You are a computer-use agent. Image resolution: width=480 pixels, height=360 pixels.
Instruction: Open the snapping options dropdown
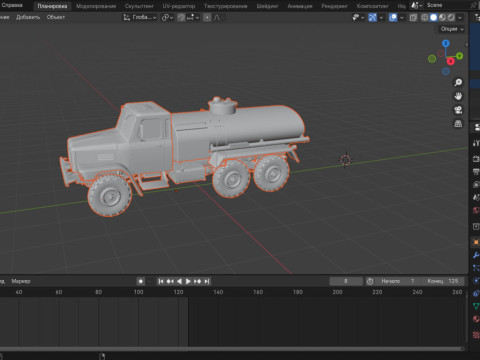tap(193, 17)
